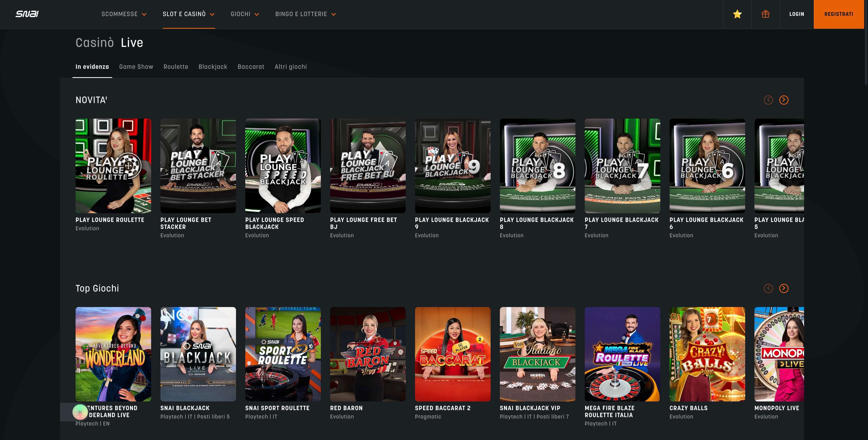The image size is (868, 440).
Task: Open the Speed Baccarat 2 thumbnail
Action: pos(453,354)
